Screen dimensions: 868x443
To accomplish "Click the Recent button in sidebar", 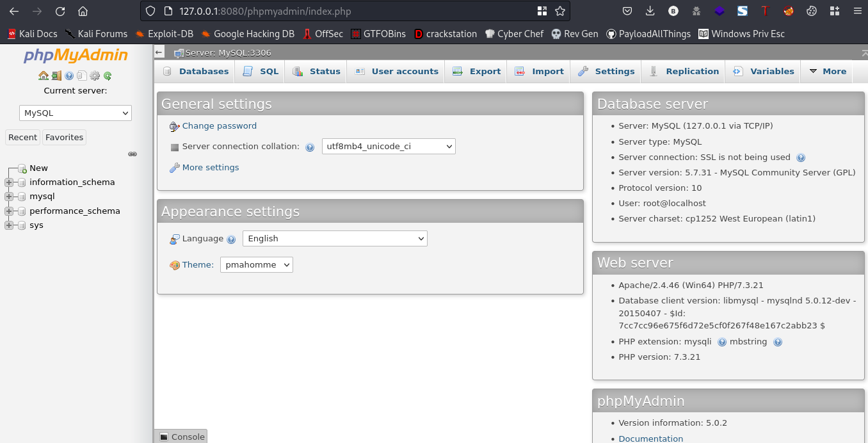I will (x=22, y=137).
